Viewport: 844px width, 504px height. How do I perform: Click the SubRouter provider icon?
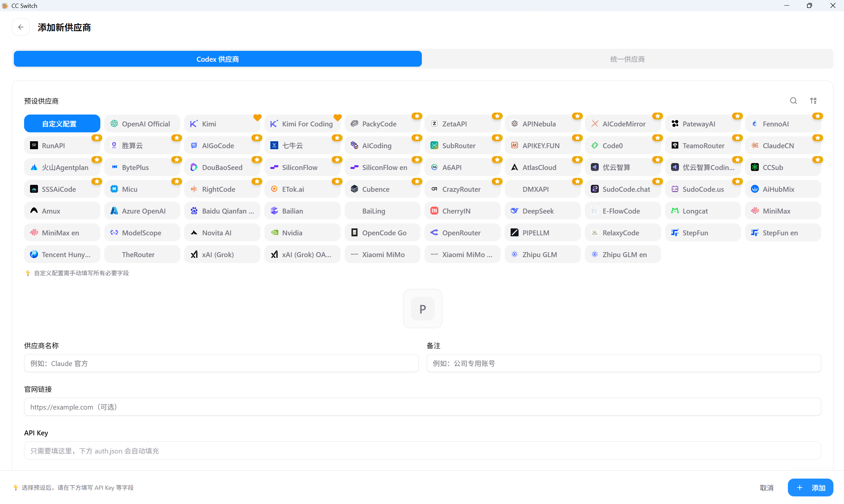434,145
